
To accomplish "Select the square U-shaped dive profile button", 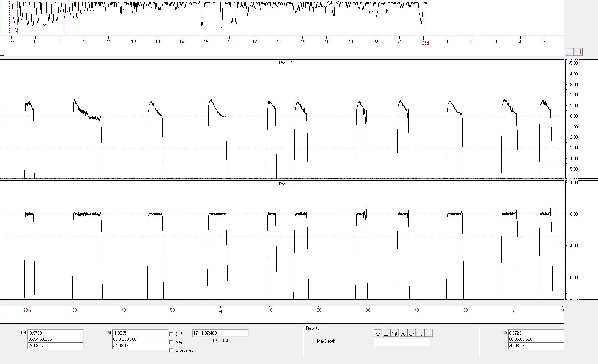I will (x=386, y=333).
